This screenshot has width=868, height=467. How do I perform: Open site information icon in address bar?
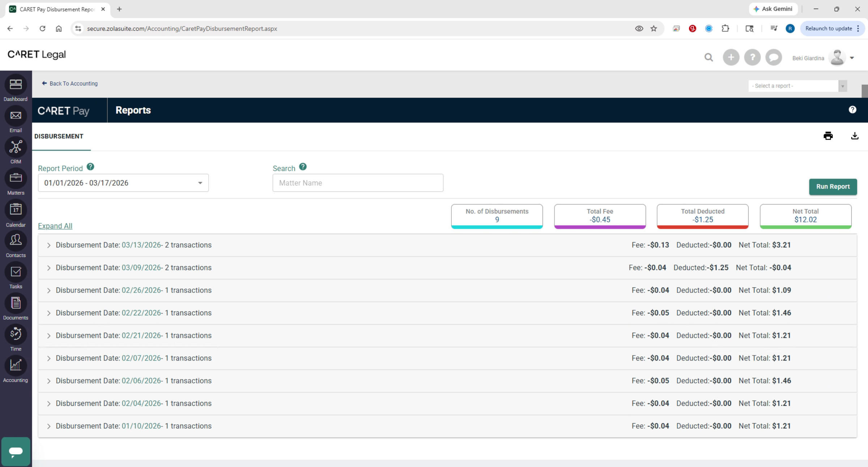pyautogui.click(x=78, y=29)
